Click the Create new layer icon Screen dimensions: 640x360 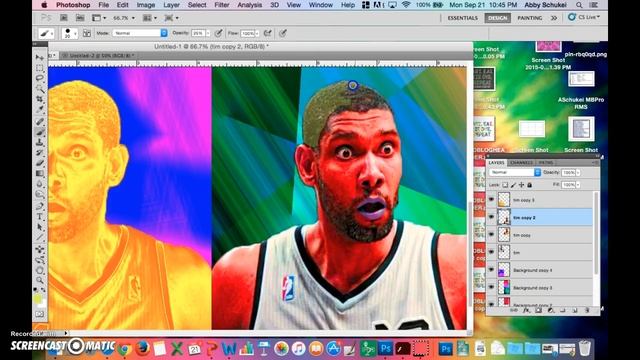575,311
